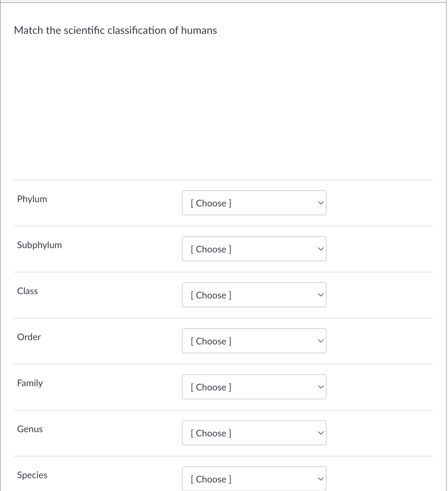Screen dimensions: 448x491
Task: Open the Species [Choose] dropdown
Action: pos(254,479)
